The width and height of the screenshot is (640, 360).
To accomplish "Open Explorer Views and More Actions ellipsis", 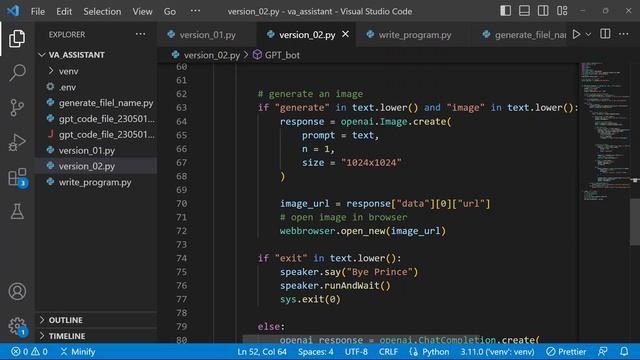I will (x=140, y=34).
